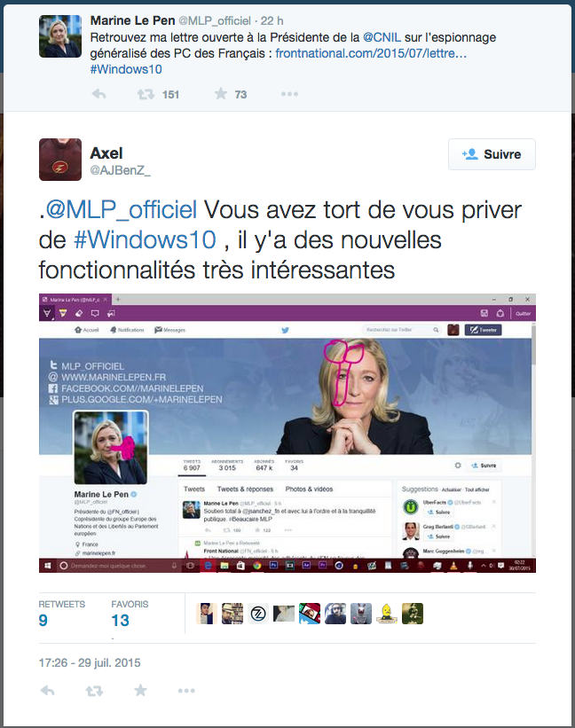Viewport: 575px width, 728px height.
Task: Open Axel's profile avatar
Action: (60, 160)
